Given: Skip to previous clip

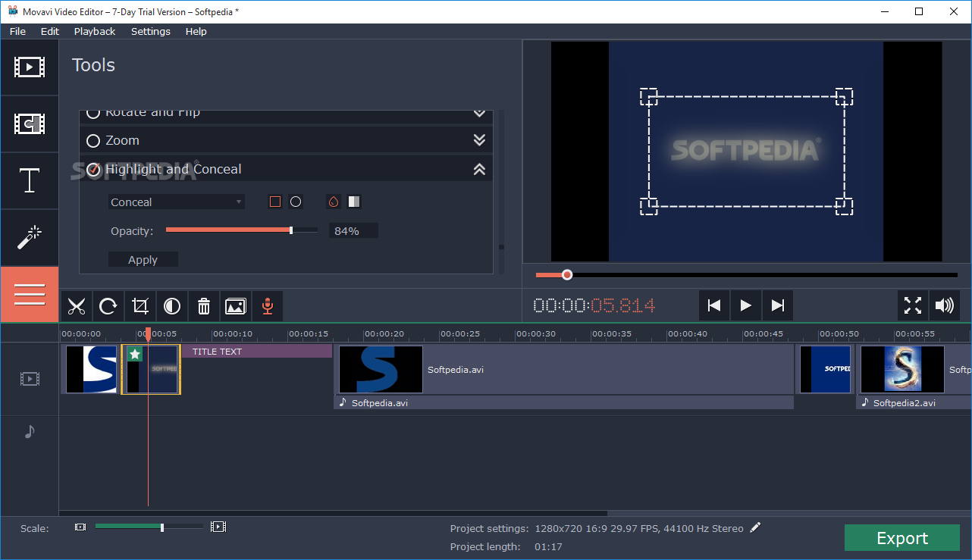Looking at the screenshot, I should click(713, 305).
